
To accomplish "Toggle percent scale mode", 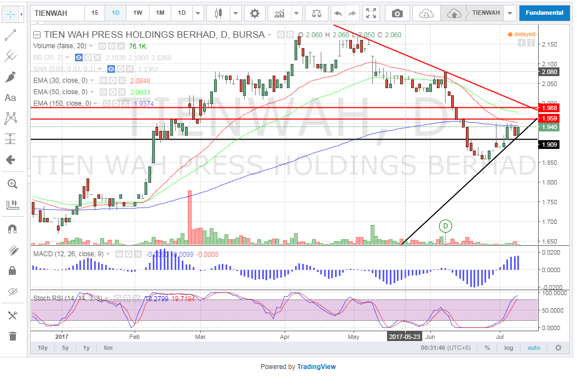I will coord(487,348).
